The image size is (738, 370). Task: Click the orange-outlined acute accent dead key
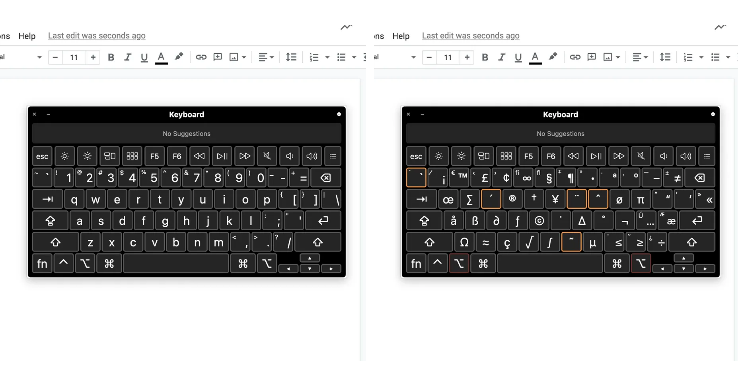[491, 199]
